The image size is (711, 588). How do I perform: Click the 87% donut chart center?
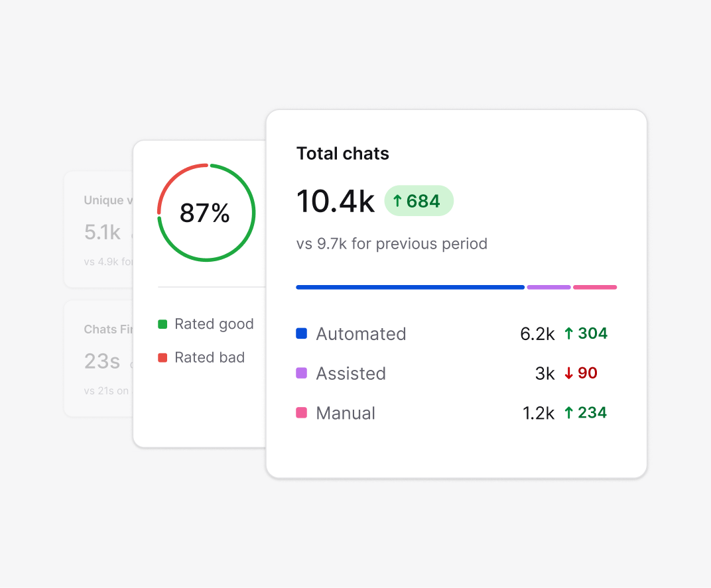click(x=206, y=212)
